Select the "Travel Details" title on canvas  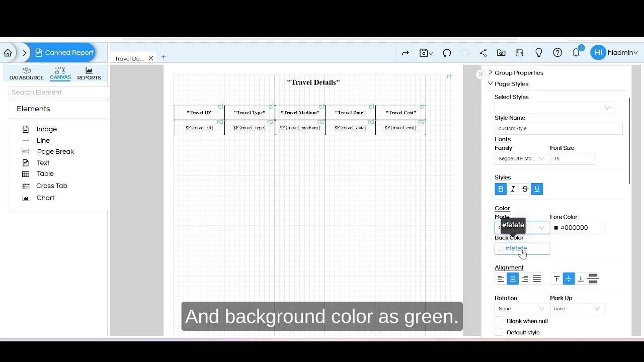[x=313, y=82]
